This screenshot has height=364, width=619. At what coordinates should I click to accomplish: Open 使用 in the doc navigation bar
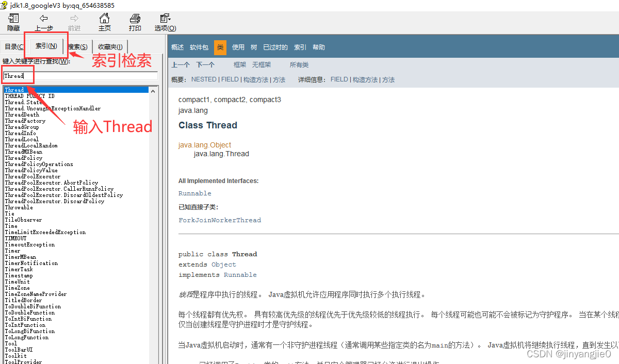pyautogui.click(x=238, y=47)
